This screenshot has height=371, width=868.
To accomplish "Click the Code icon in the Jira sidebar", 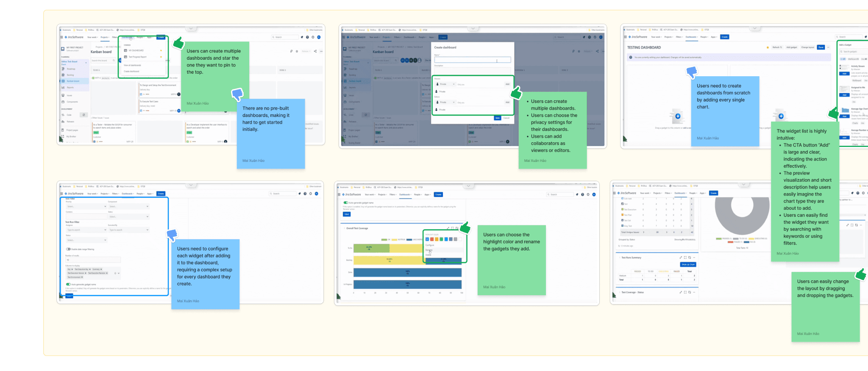I will [x=63, y=115].
